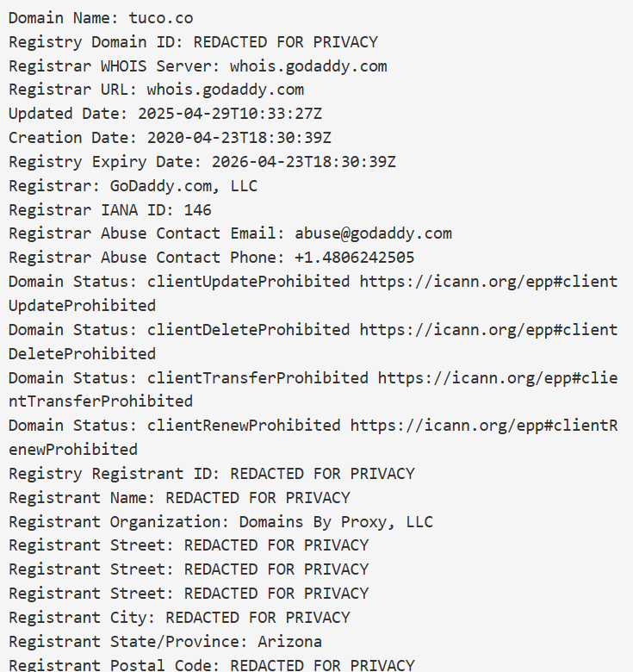Image resolution: width=633 pixels, height=672 pixels.
Task: Click the Registrar IANA ID 146
Action: (197, 210)
